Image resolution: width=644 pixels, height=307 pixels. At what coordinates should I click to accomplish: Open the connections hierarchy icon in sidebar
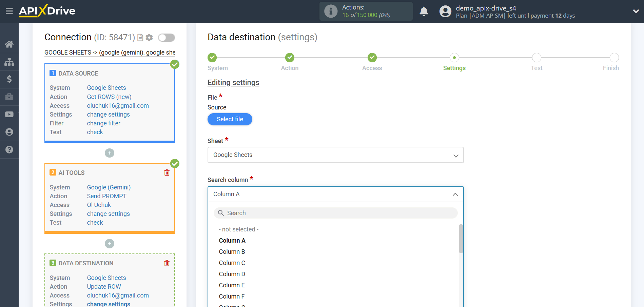(x=9, y=62)
